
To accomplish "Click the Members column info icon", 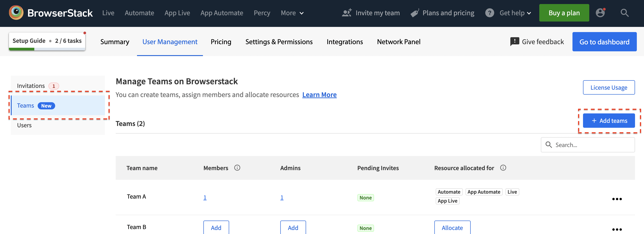I will [237, 168].
